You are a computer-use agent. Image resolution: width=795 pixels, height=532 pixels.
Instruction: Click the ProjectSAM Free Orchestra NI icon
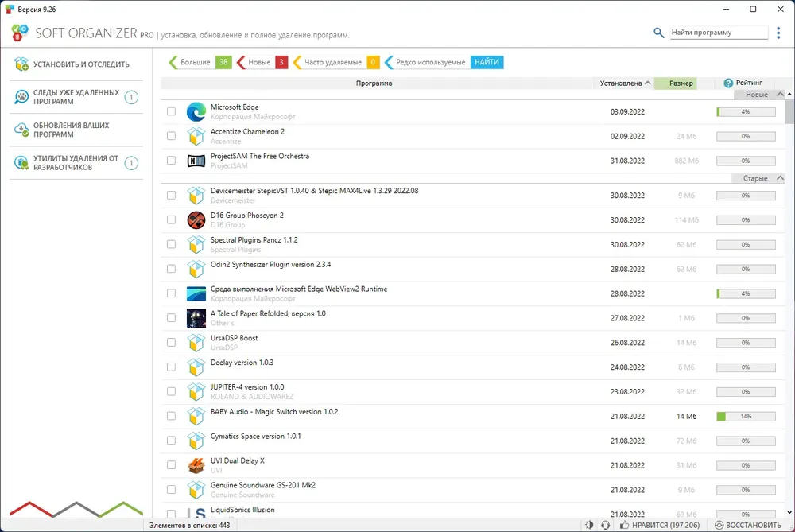(196, 161)
